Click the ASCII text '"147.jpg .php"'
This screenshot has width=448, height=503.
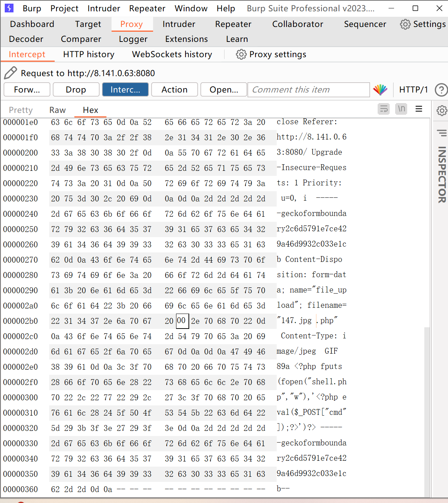point(307,321)
